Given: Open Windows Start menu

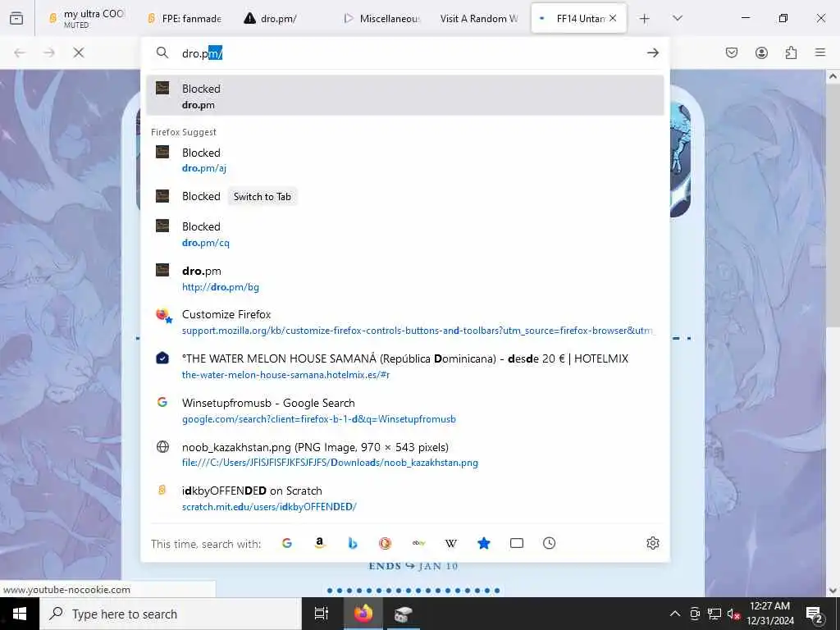Looking at the screenshot, I should tap(20, 614).
